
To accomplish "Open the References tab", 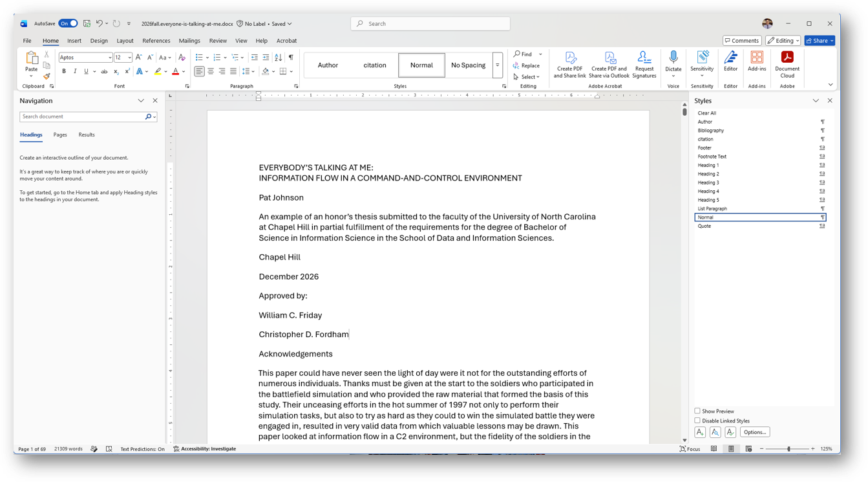I will (156, 41).
